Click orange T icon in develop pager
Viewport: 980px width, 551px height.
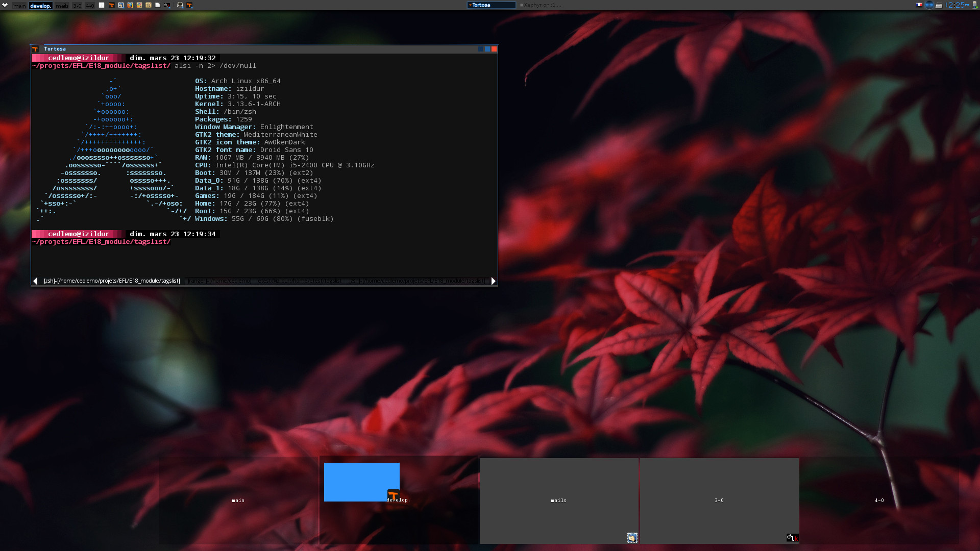394,495
